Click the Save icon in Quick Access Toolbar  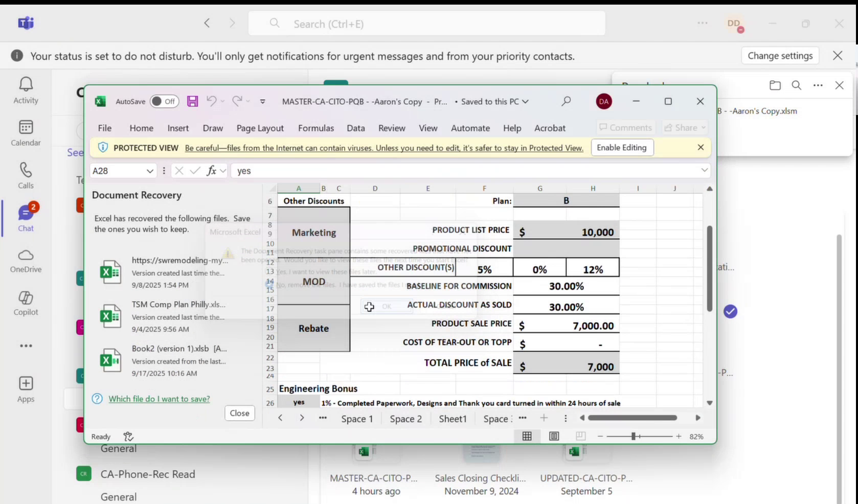coord(192,101)
